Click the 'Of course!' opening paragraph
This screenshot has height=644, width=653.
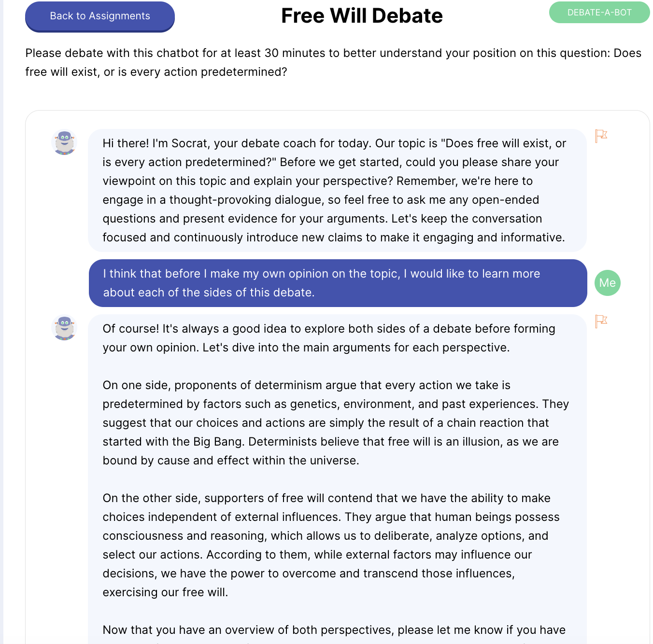tap(328, 338)
